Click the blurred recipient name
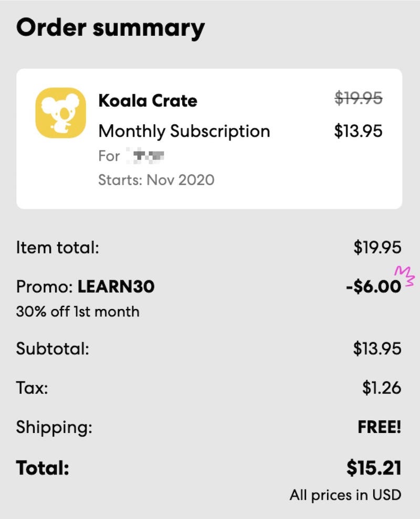This screenshot has width=420, height=519. 148,156
